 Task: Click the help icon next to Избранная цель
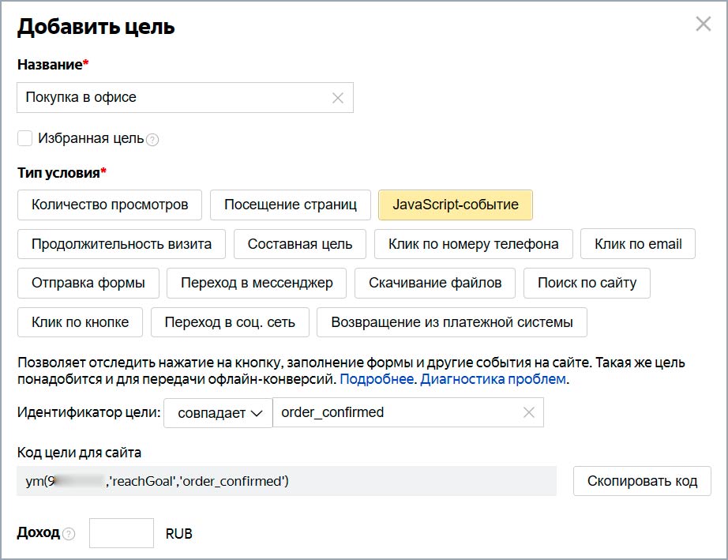[x=152, y=140]
